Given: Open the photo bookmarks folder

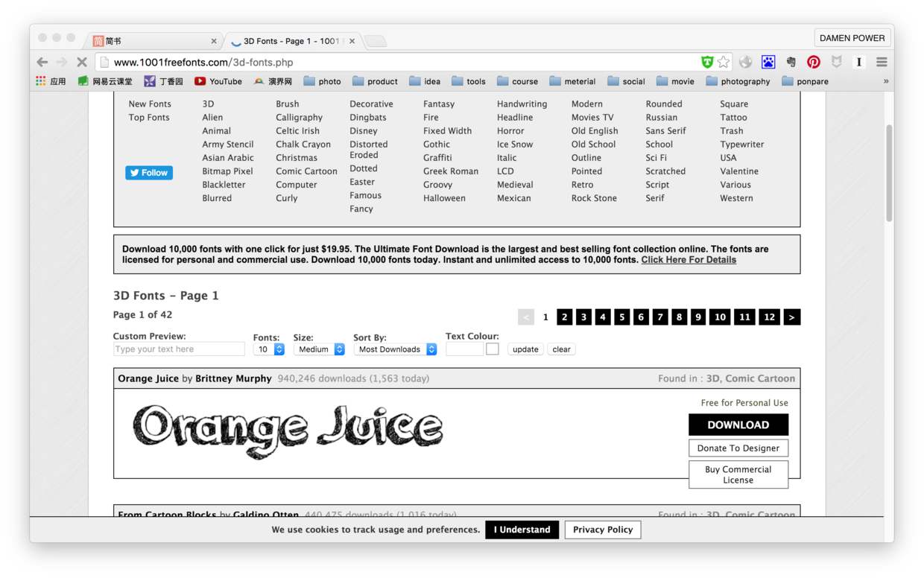Looking at the screenshot, I should pyautogui.click(x=322, y=81).
